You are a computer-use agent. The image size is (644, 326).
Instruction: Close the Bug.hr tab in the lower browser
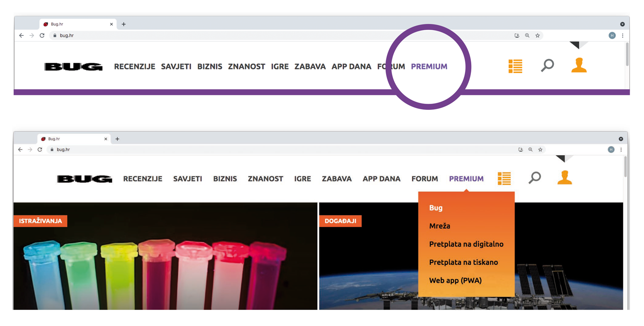coord(106,139)
